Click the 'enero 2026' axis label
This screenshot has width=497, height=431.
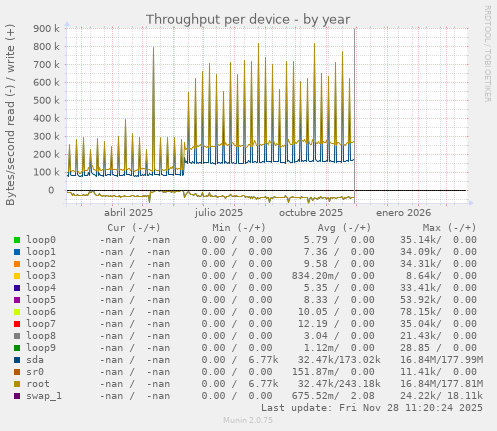[x=403, y=213]
